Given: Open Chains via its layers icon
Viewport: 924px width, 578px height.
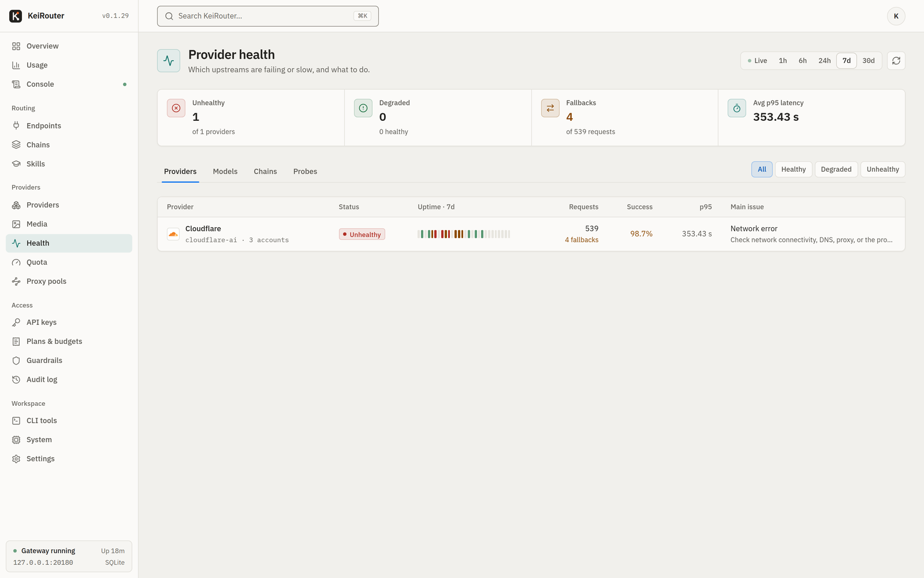Looking at the screenshot, I should 16,145.
